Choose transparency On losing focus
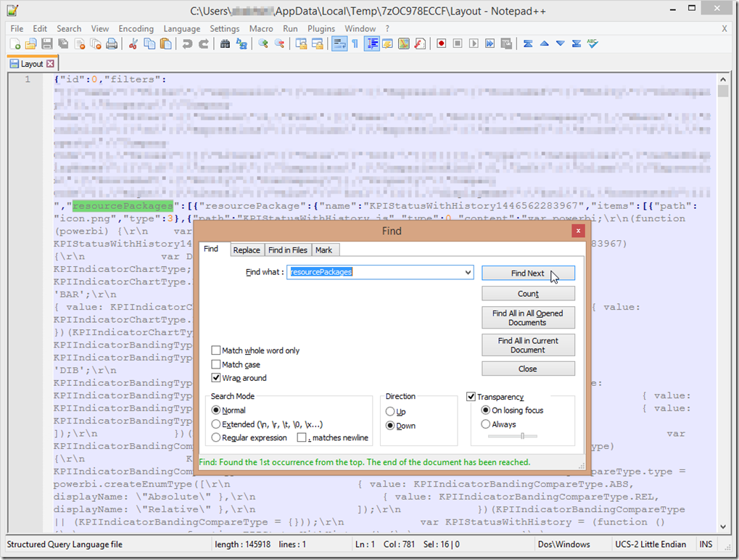Image resolution: width=739 pixels, height=560 pixels. click(x=485, y=410)
